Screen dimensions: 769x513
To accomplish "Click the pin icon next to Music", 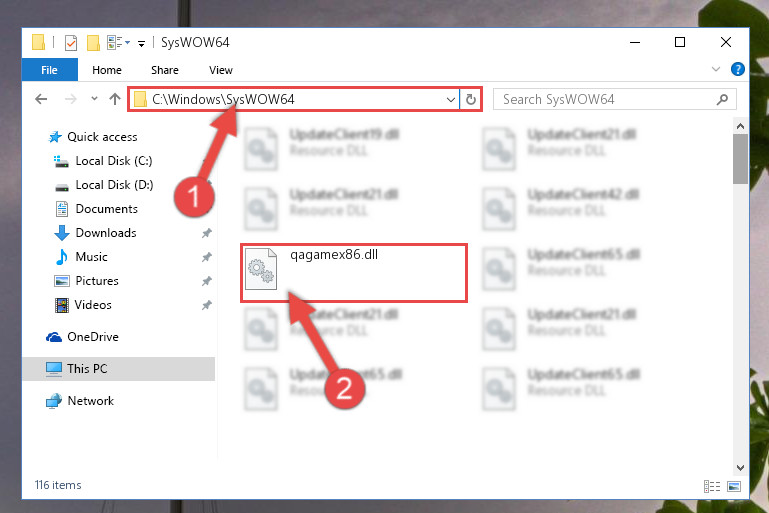I will coord(206,257).
